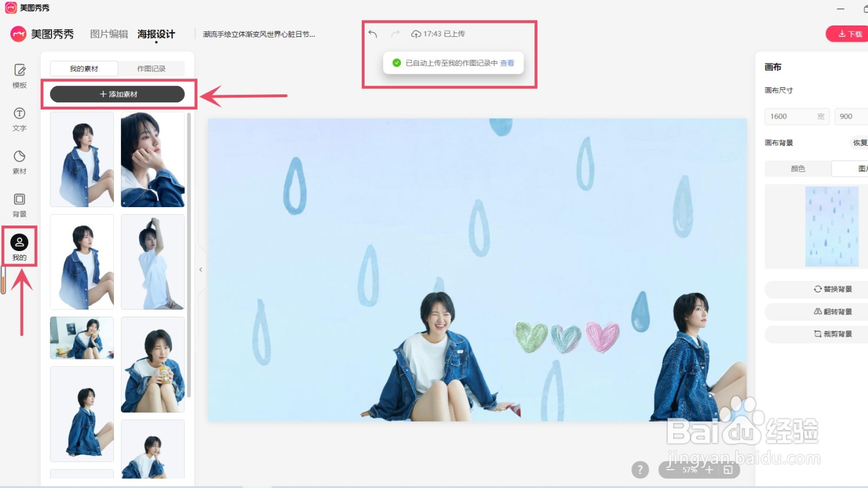Open help with the question mark icon
The height and width of the screenshot is (488, 868).
pyautogui.click(x=640, y=470)
